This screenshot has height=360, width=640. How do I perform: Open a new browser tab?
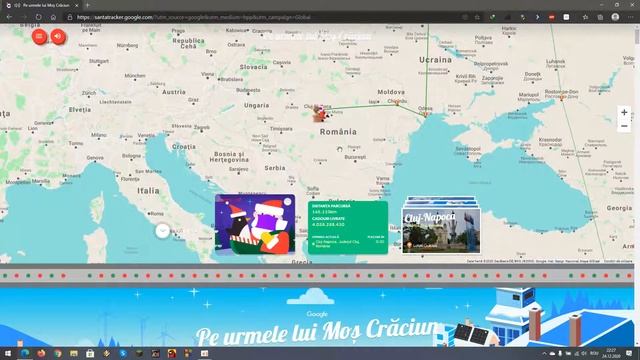[87, 5]
